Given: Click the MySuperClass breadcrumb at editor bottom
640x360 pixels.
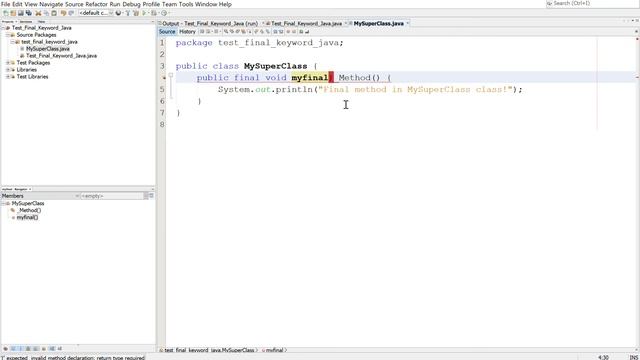Looking at the screenshot, I should tap(209, 350).
